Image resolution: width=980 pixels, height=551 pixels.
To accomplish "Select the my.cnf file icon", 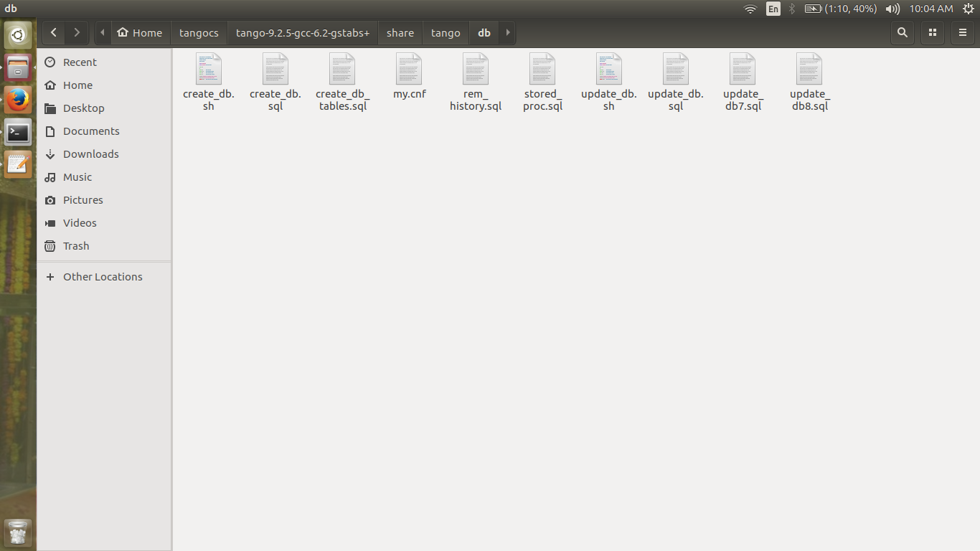I will (x=409, y=69).
